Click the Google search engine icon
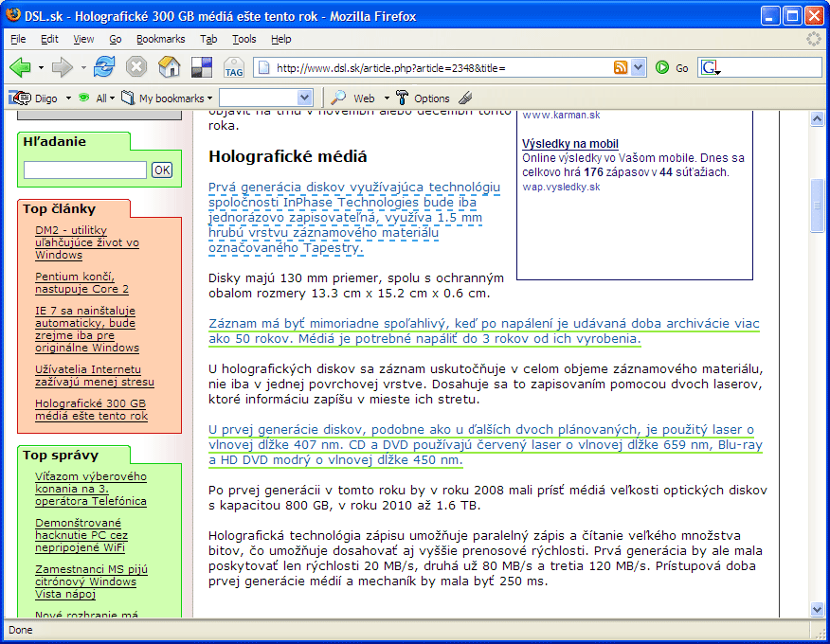Viewport: 830px width, 644px height. click(x=710, y=68)
